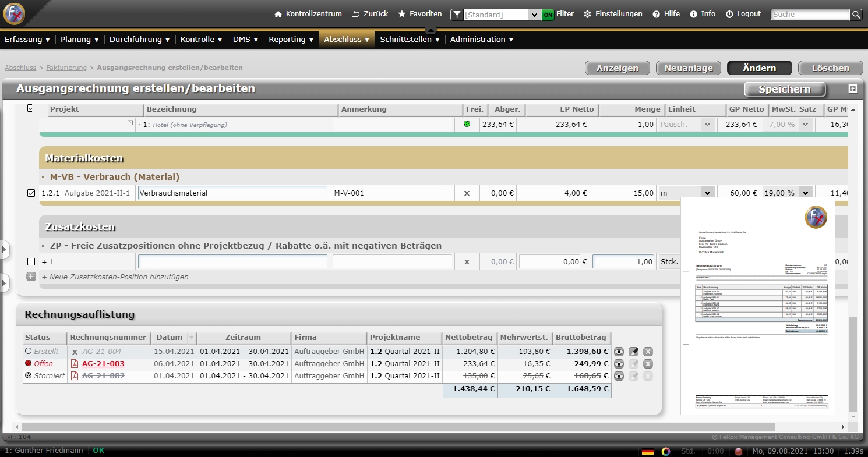
Task: Open the Einheit dropdown showing m
Action: (x=686, y=193)
